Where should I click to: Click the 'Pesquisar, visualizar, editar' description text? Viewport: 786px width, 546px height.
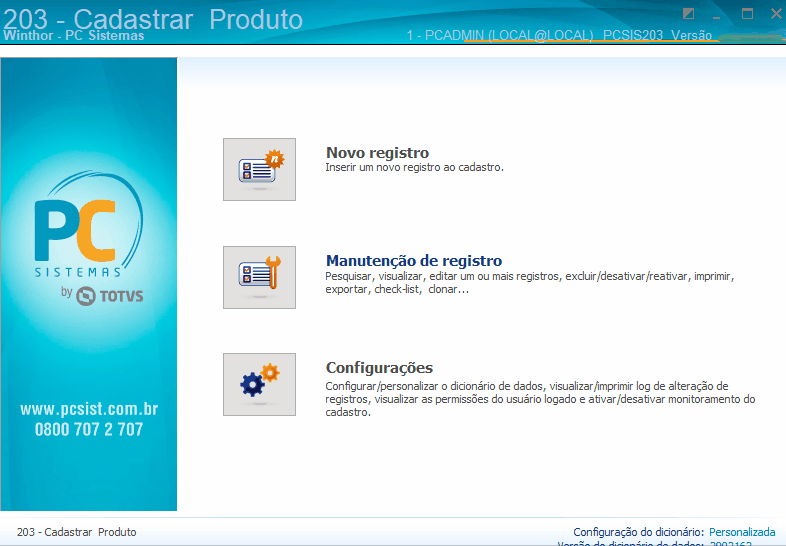[530, 283]
